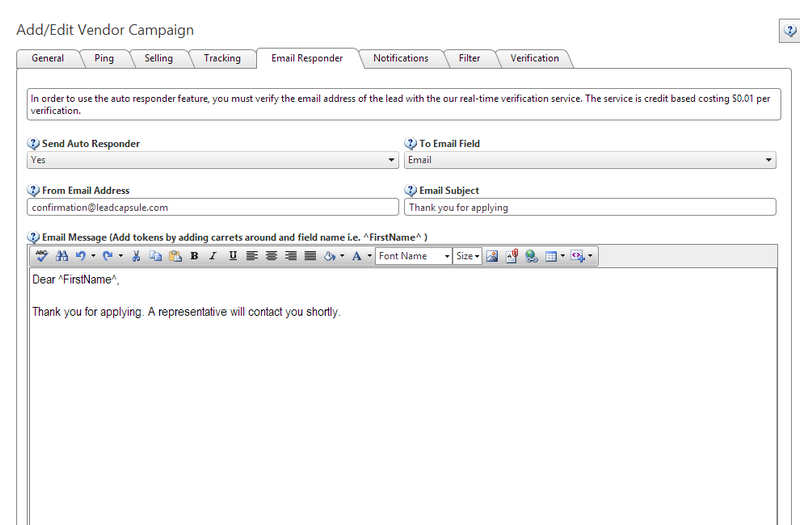Click the undo arrow icon

[x=81, y=256]
